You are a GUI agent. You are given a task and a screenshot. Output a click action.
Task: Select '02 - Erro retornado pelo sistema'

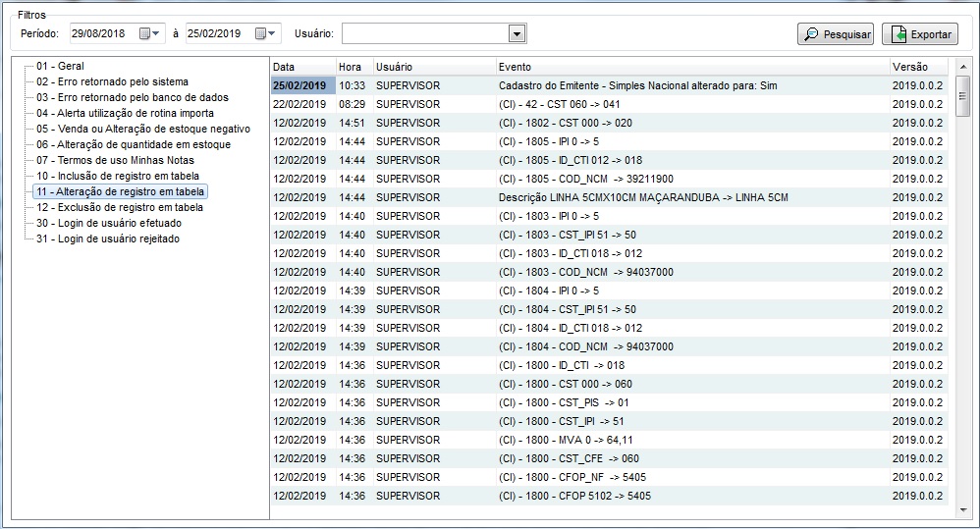[x=112, y=82]
